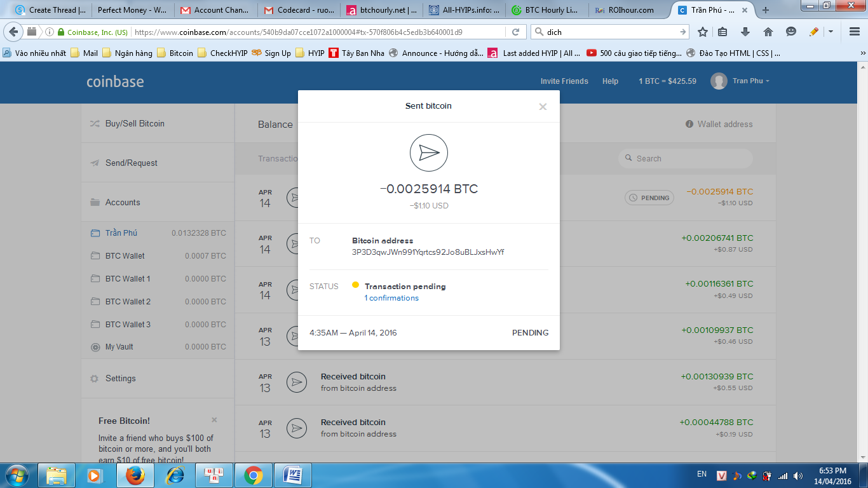The width and height of the screenshot is (868, 488).
Task: Select the My Vault radio button
Action: pyautogui.click(x=94, y=347)
